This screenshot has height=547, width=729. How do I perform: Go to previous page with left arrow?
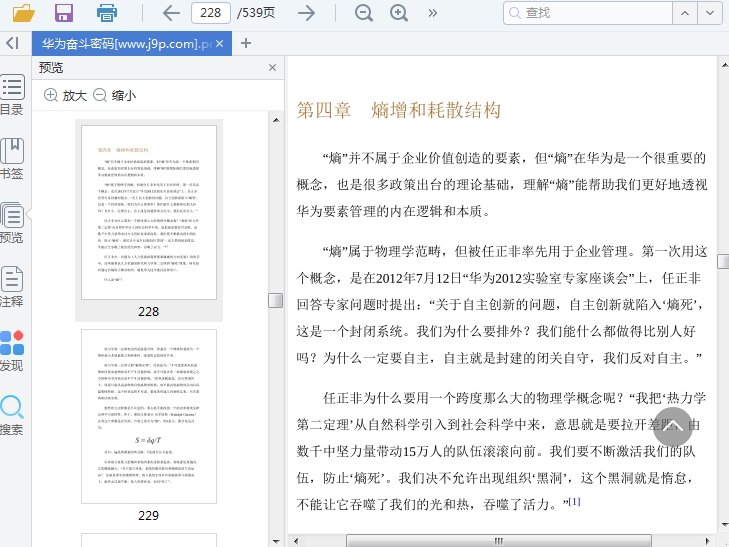(x=171, y=13)
